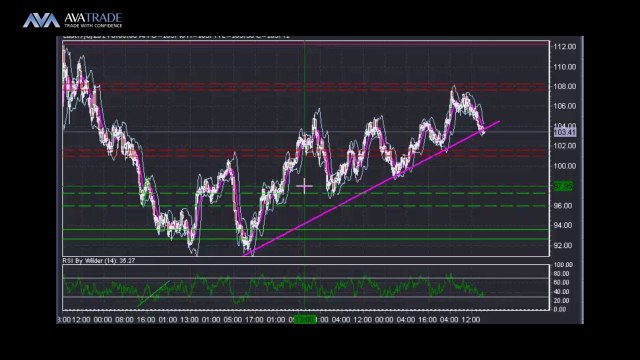
Task: Click the 17:00 time axis label
Action: pos(254,320)
